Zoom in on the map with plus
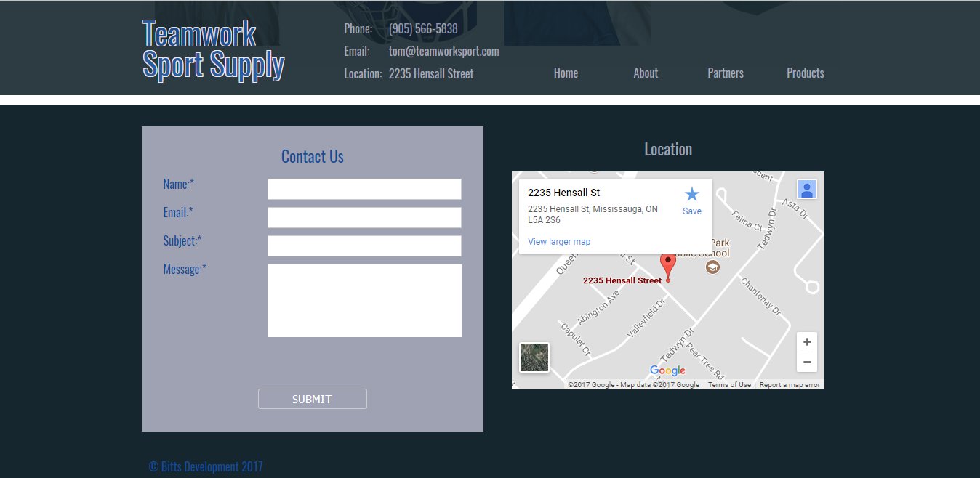This screenshot has height=478, width=980. click(807, 342)
